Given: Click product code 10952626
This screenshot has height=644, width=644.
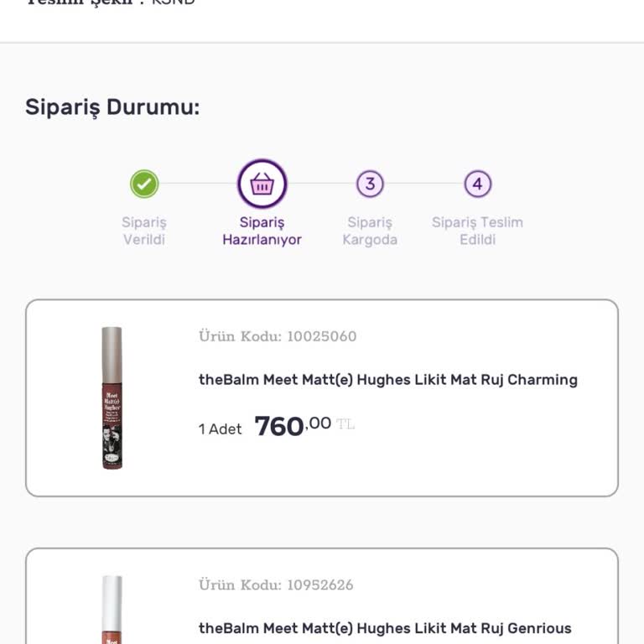Looking at the screenshot, I should [x=276, y=584].
